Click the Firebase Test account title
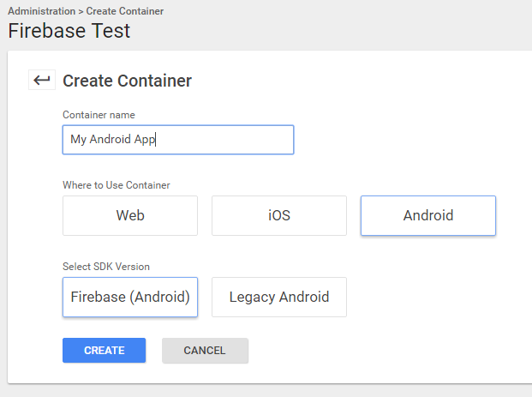This screenshot has width=532, height=397. (x=69, y=31)
